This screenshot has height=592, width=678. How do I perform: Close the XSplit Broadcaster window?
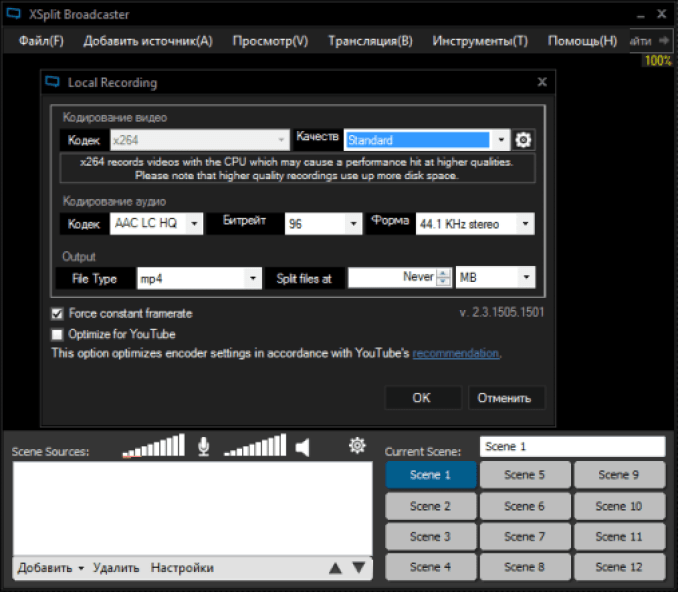click(x=662, y=14)
